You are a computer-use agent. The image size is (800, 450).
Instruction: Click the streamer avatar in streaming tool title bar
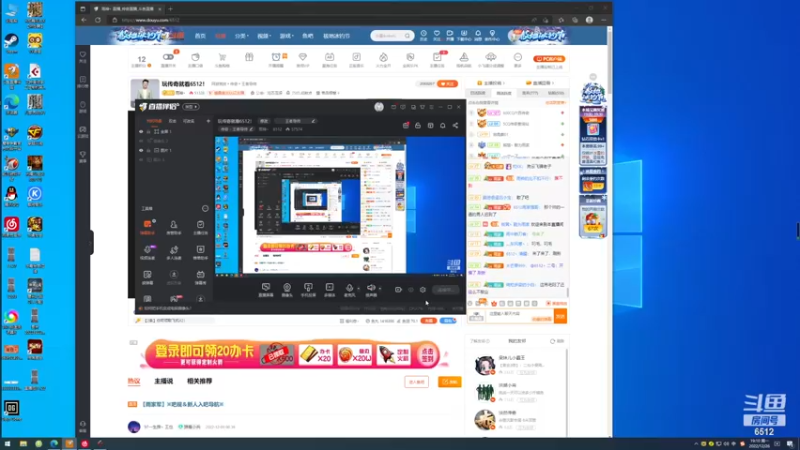379,107
